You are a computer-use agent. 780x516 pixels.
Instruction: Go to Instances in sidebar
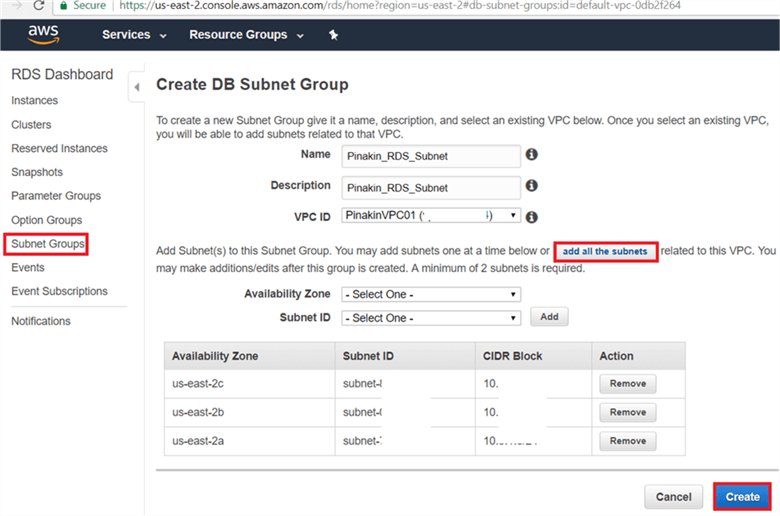pos(34,101)
